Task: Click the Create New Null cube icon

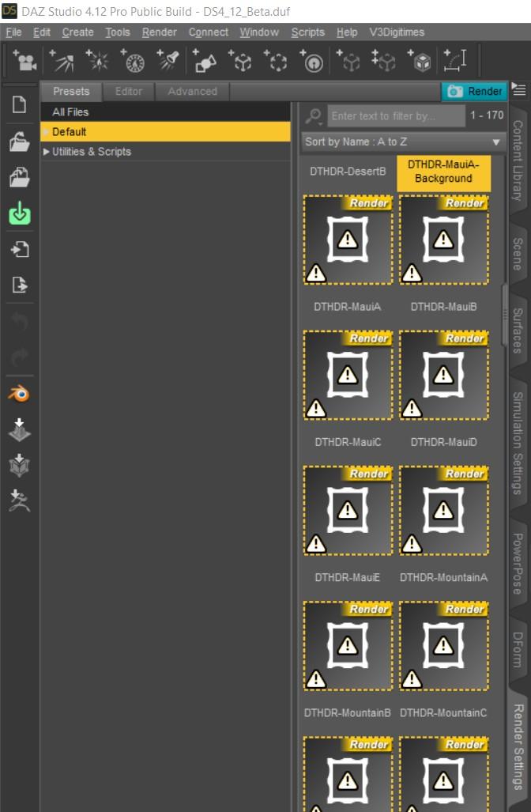Action: [x=240, y=61]
